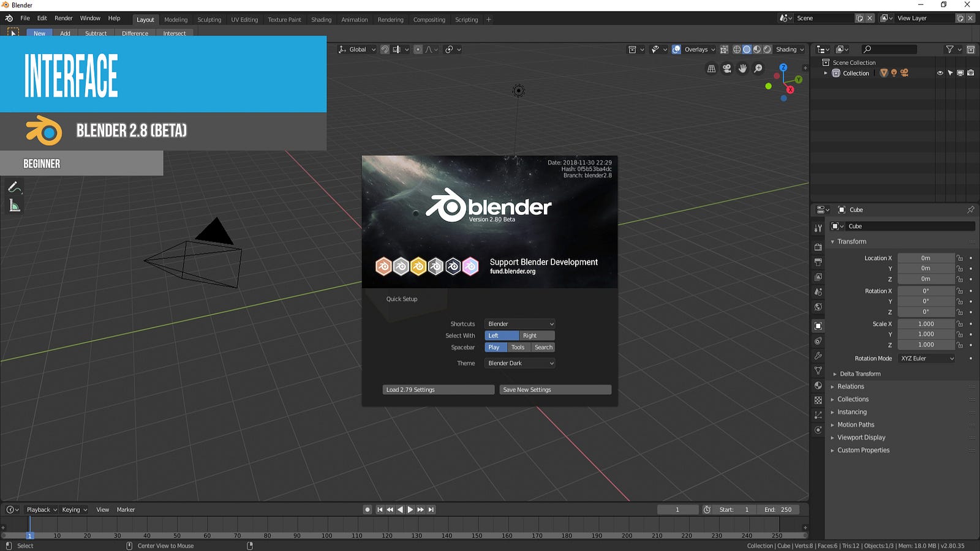
Task: Switch to the Sculpting workspace tab
Action: pyautogui.click(x=209, y=20)
